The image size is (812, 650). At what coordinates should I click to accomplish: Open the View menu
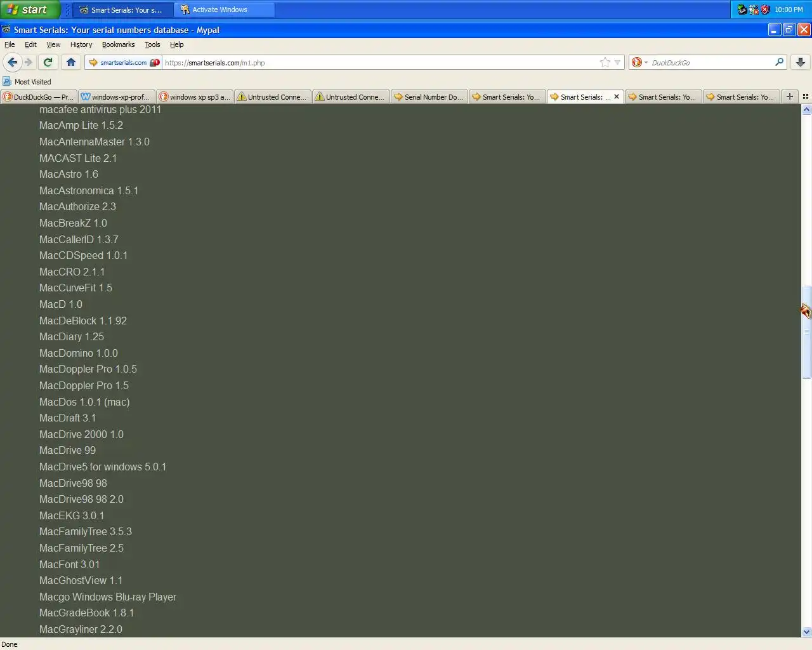tap(53, 44)
